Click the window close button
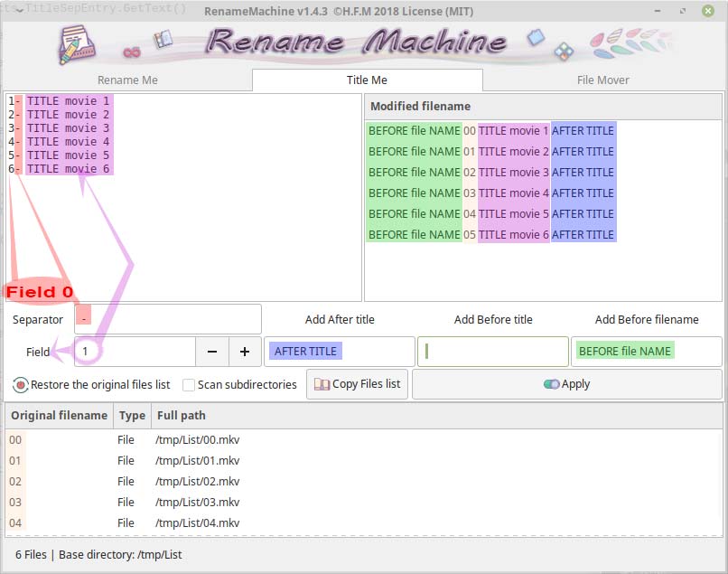Viewport: 728px width, 574px height. point(707,11)
